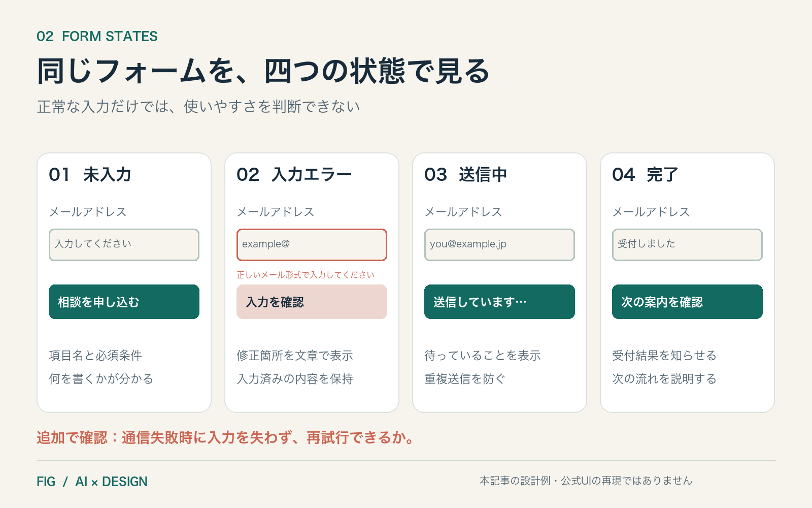
Task: Click the card heading 04 完了
Action: coord(645,175)
